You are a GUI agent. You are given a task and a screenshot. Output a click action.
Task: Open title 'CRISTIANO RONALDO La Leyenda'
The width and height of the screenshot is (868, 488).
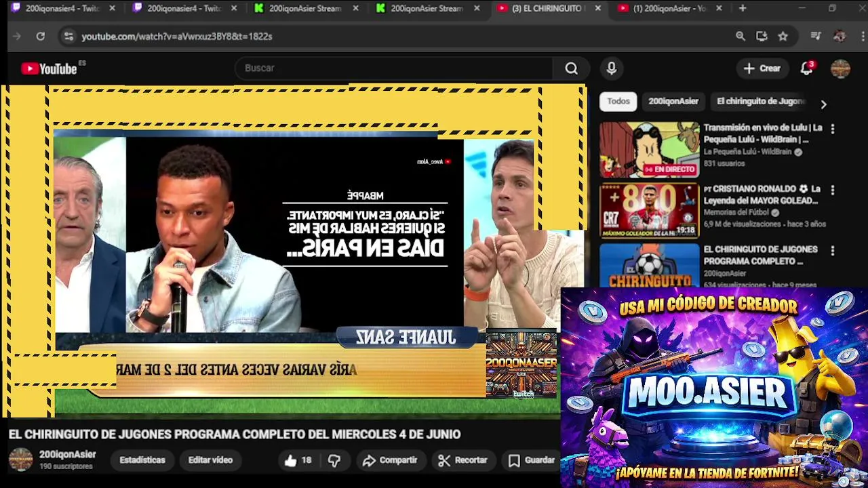pyautogui.click(x=762, y=195)
